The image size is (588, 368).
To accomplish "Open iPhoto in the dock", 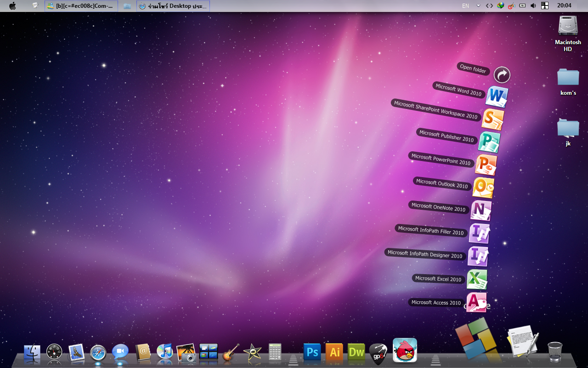I will pos(187,353).
